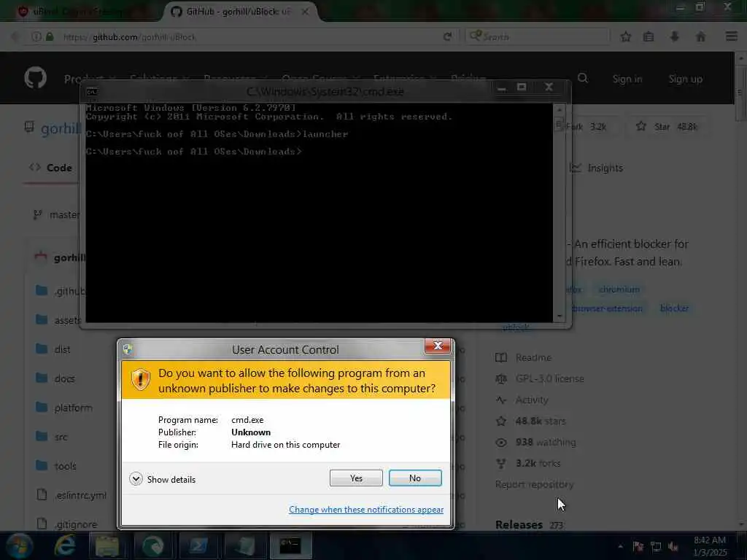This screenshot has width=747, height=560.
Task: Open the Firefox hamburger menu
Action: click(x=732, y=36)
